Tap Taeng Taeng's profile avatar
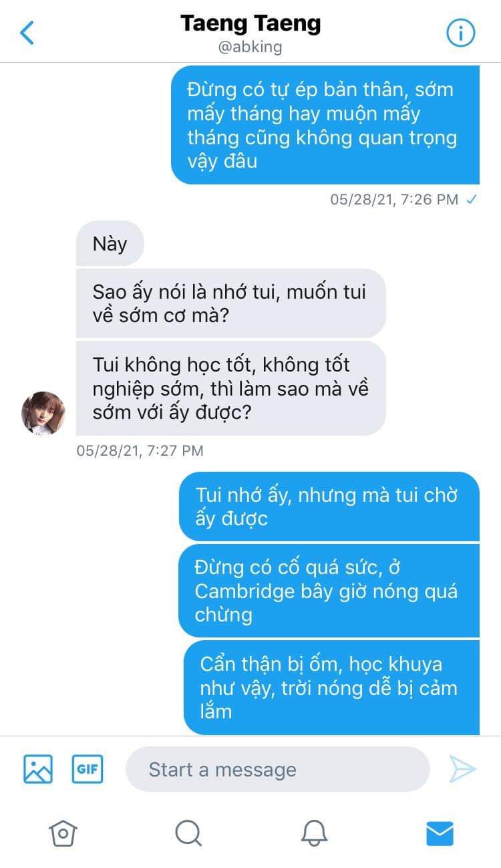 pyautogui.click(x=43, y=414)
